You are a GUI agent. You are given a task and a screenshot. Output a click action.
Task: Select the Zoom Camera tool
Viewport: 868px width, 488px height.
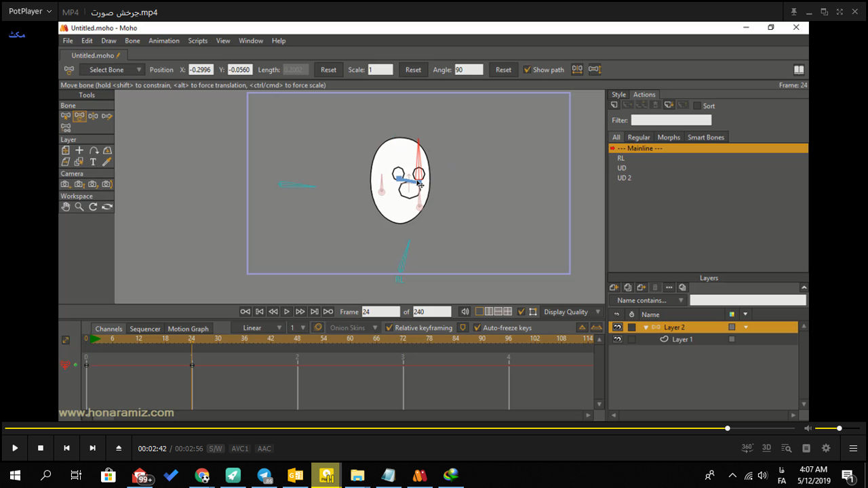(79, 184)
